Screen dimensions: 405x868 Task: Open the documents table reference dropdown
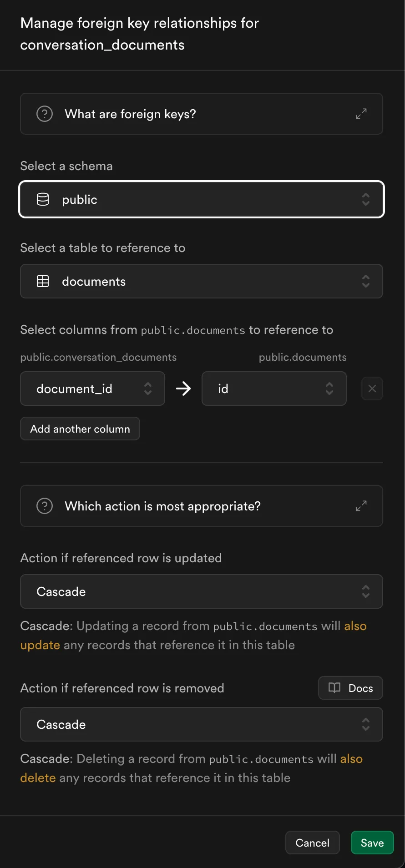pyautogui.click(x=202, y=281)
